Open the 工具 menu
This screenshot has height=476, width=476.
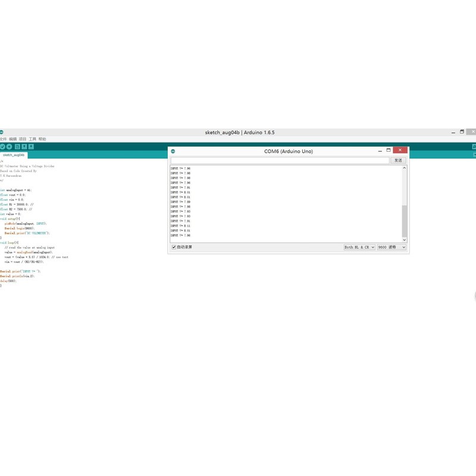[33, 139]
